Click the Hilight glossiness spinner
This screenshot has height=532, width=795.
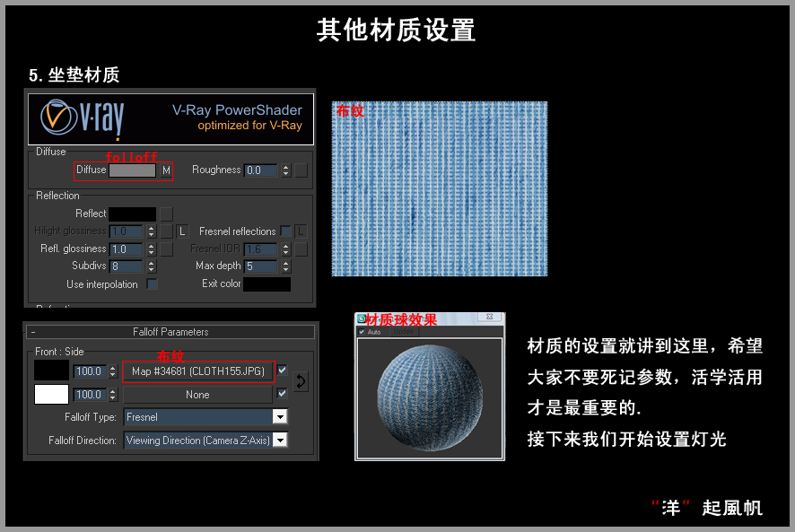tap(151, 231)
